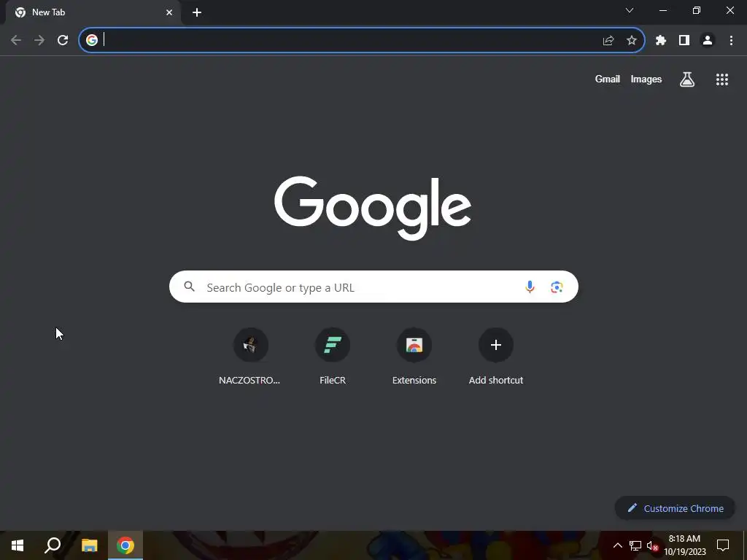This screenshot has height=560, width=747.
Task: Restore down the Chrome window
Action: tap(697, 10)
